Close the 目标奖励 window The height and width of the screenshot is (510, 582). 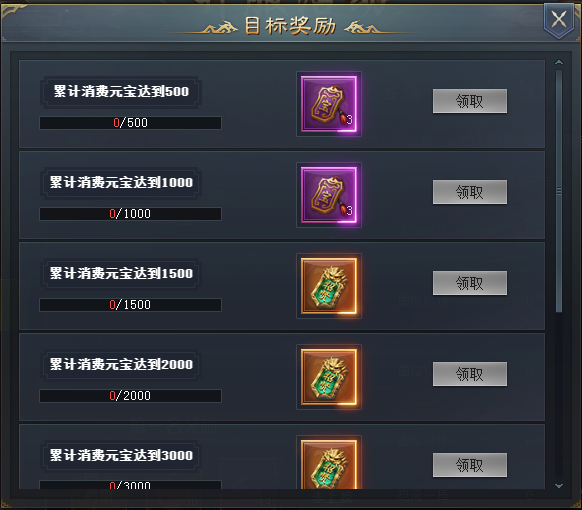[x=559, y=20]
